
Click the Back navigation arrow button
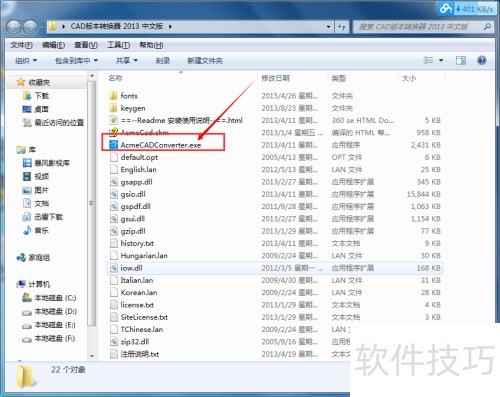pos(14,27)
